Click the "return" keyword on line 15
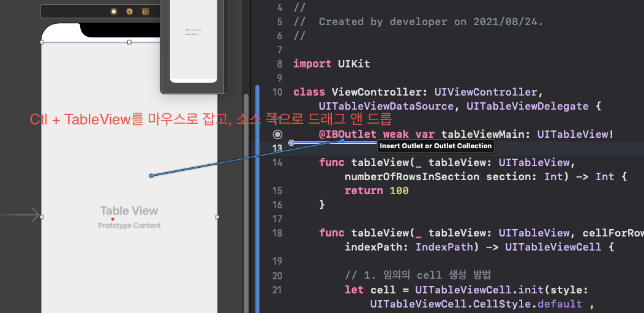Image resolution: width=644 pixels, height=313 pixels. [x=364, y=190]
